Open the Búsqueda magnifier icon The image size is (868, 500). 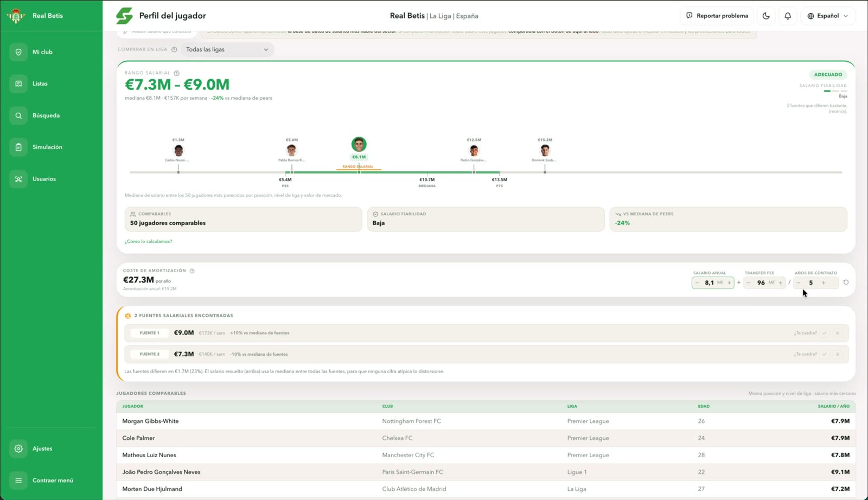coord(18,116)
